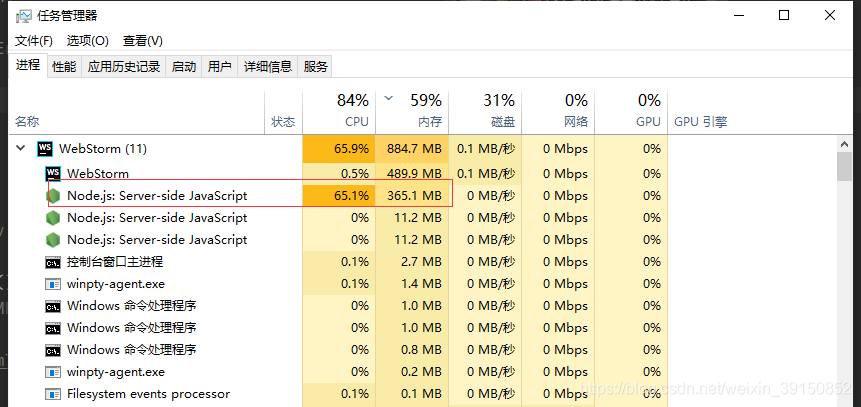Click the Filesystem events processor icon
Image resolution: width=861 pixels, height=407 pixels.
click(53, 394)
